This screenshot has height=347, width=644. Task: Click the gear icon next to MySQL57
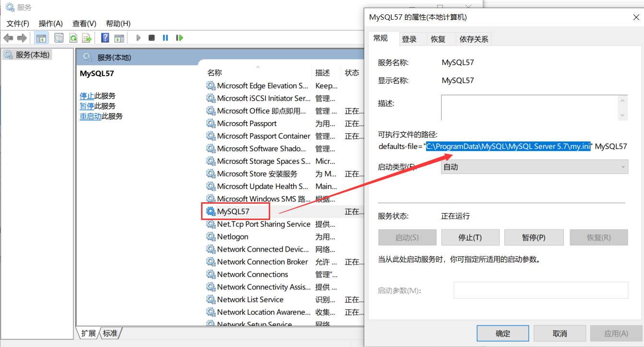(211, 211)
